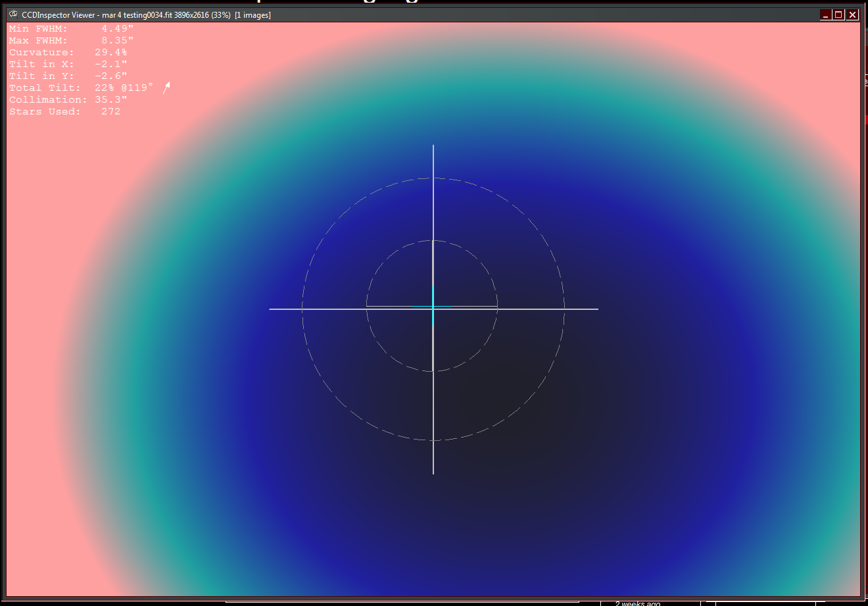Select the Min FWHM 4.49" reading
868x606 pixels.
pos(72,29)
